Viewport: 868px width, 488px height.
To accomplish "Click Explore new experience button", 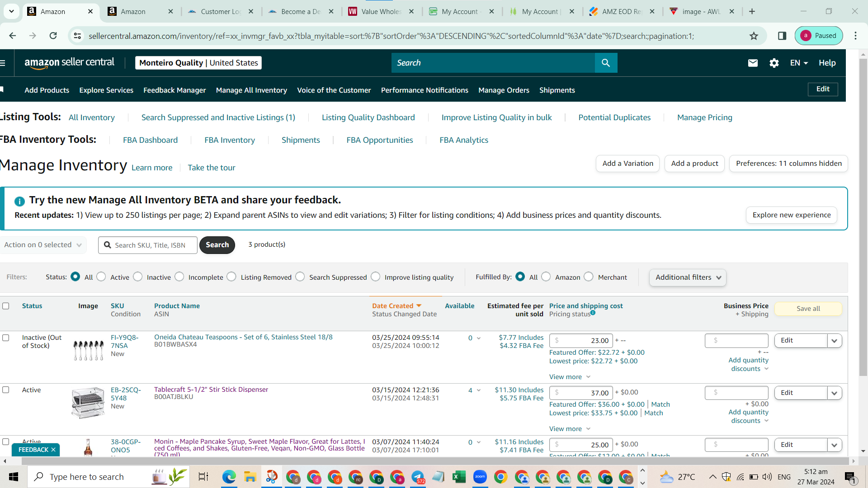I will click(791, 215).
